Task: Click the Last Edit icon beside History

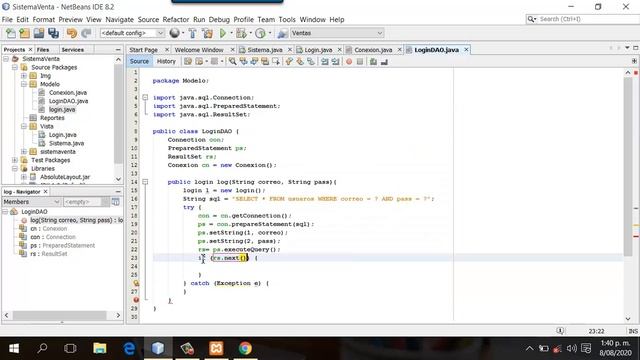Action: 187,62
